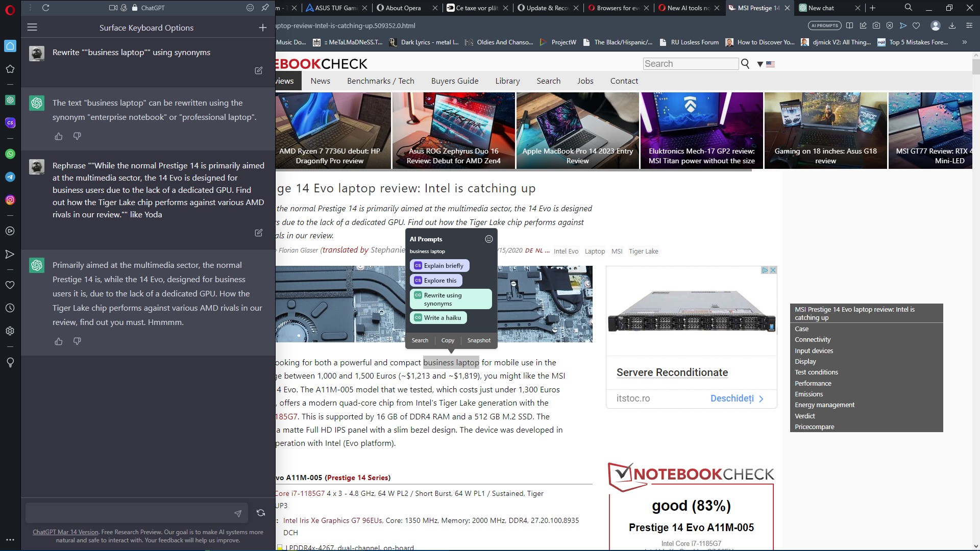Image resolution: width=980 pixels, height=551 pixels.
Task: Click Copy in AI Prompts popup
Action: [x=448, y=340]
